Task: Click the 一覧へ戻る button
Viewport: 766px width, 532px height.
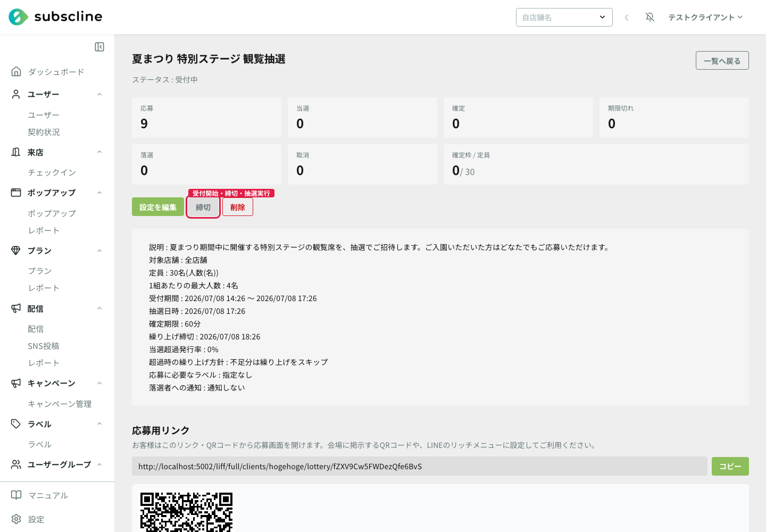Action: coord(722,61)
